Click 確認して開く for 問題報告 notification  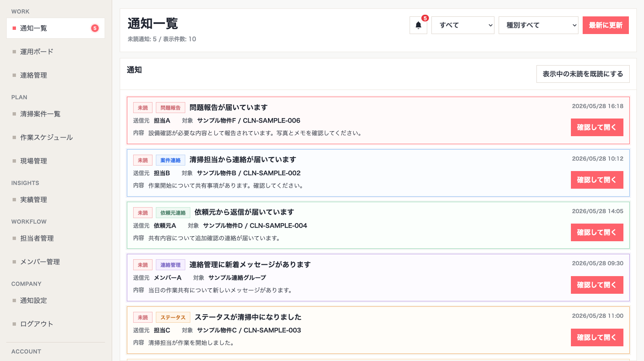tap(597, 127)
